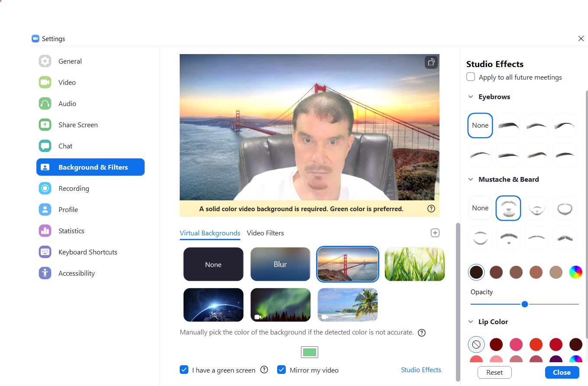
Task: Select first eyebrow style after None
Action: [508, 125]
